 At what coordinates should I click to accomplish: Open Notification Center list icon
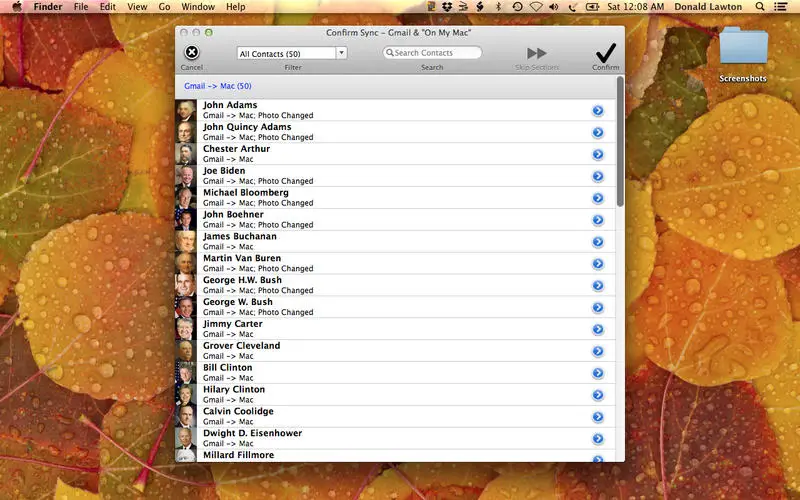click(780, 7)
